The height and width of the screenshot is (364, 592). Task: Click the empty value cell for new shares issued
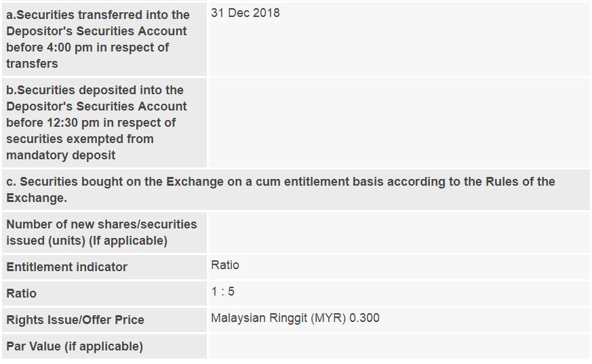pyautogui.click(x=398, y=232)
